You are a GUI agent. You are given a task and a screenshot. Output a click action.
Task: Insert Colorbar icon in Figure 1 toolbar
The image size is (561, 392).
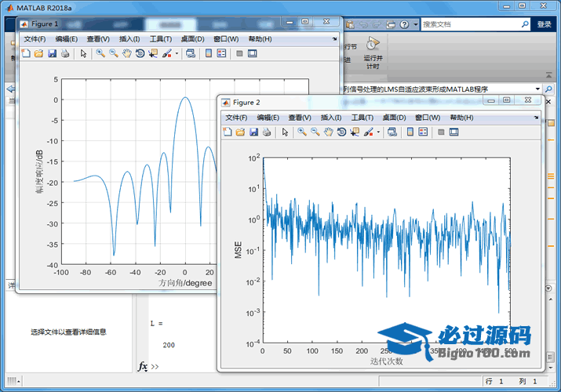pos(209,53)
